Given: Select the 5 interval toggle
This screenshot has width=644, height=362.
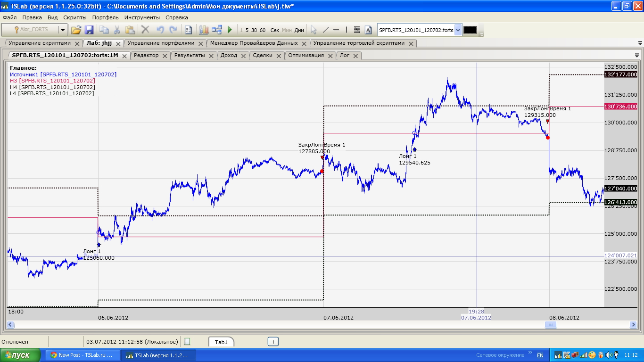Looking at the screenshot, I should [x=247, y=30].
